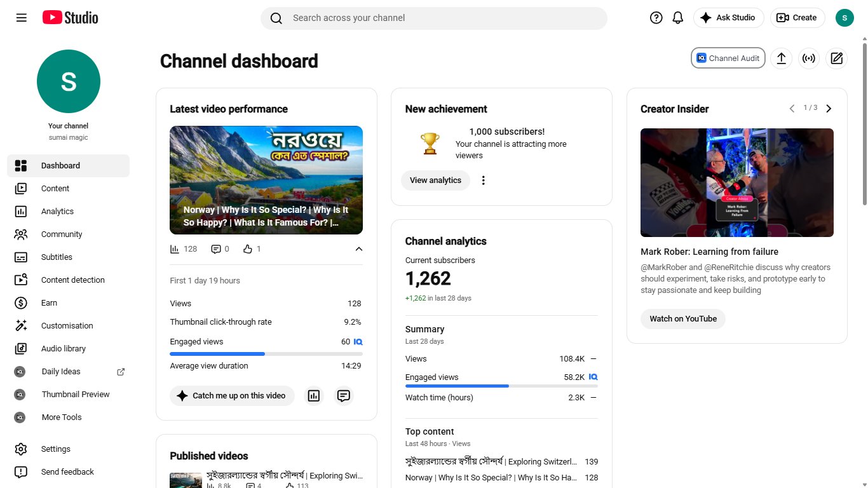Collapse the latest video performance details
The width and height of the screenshot is (868, 488).
(x=359, y=249)
